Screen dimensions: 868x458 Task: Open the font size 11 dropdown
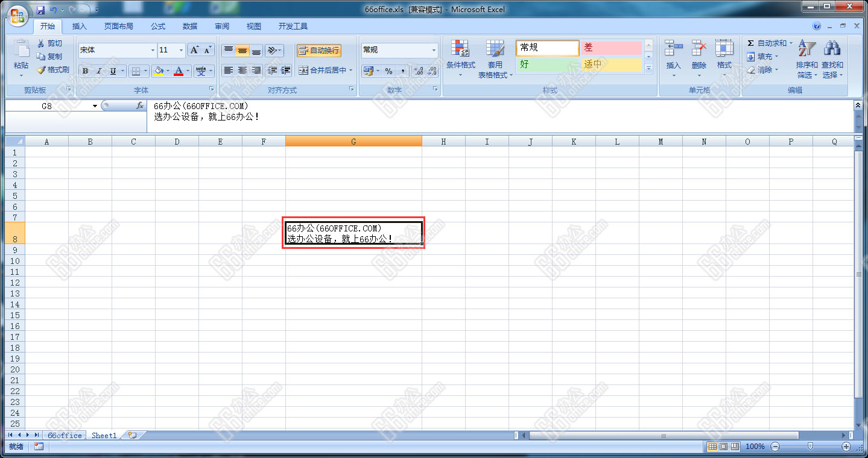click(182, 50)
